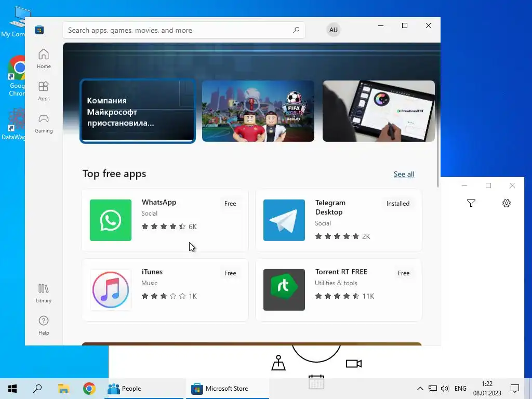Click the iTunes app icon
532x399 pixels.
111,290
